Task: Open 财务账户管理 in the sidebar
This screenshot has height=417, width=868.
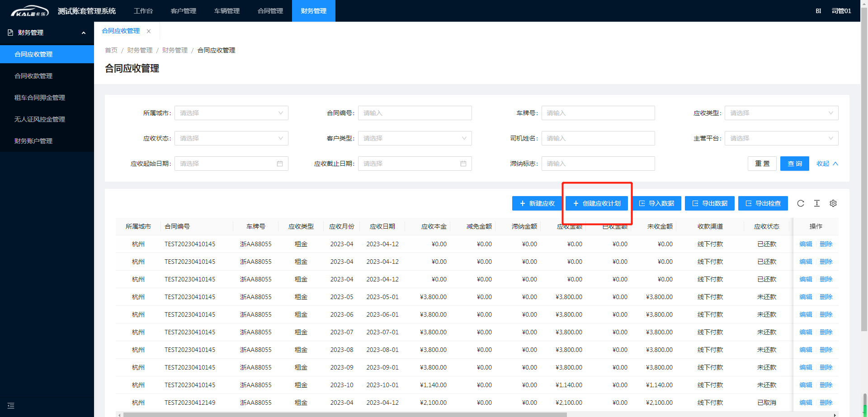Action: pyautogui.click(x=47, y=141)
